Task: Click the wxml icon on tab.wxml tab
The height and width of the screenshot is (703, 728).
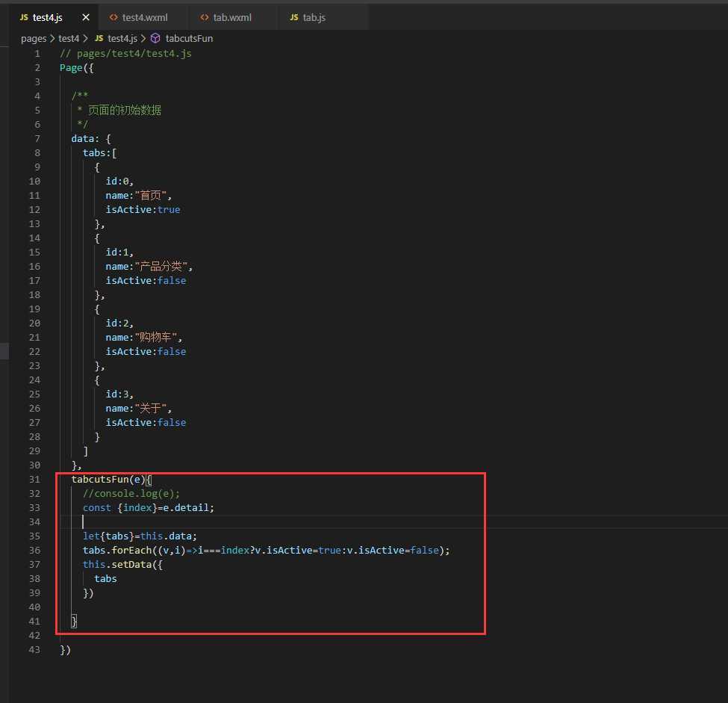Action: click(x=205, y=17)
